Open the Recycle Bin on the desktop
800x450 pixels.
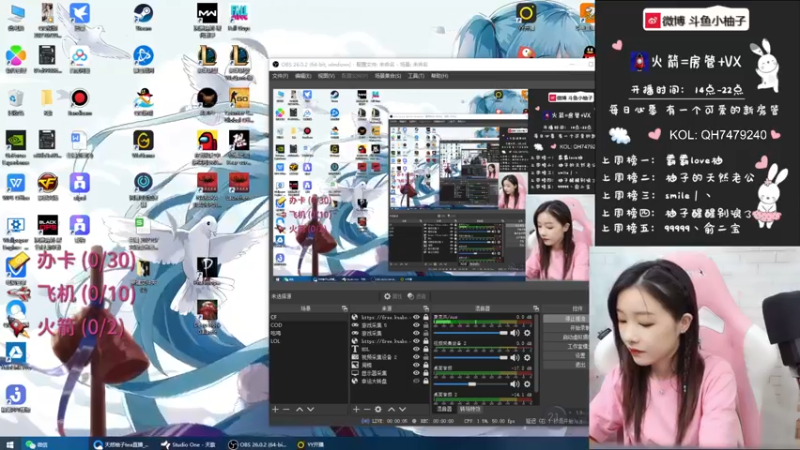click(16, 102)
